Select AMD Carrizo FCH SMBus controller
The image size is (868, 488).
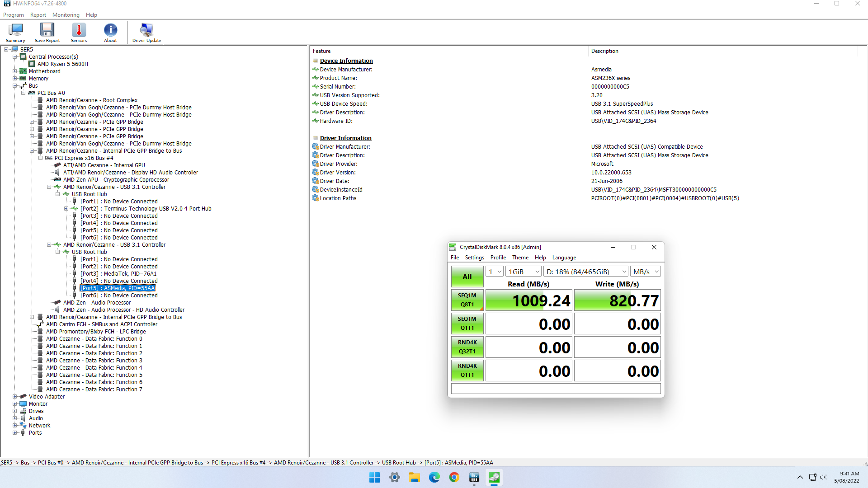point(102,324)
